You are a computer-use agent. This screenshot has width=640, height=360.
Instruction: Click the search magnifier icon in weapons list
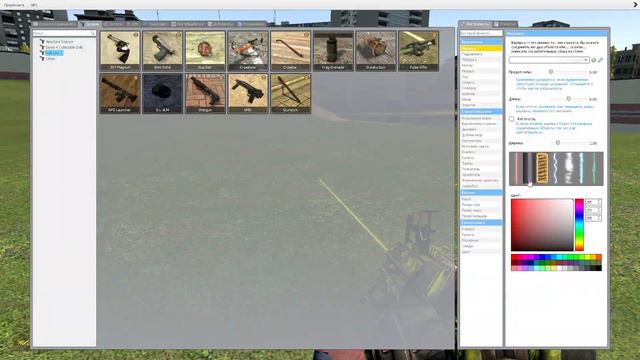click(x=93, y=33)
